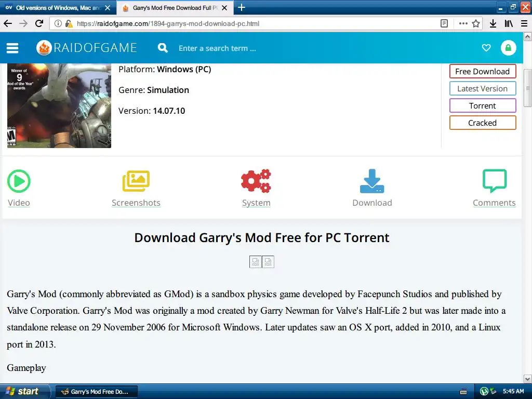Click Download Garry's Mod Free for PC heading
Viewport: 532px width, 399px height.
pos(262,237)
